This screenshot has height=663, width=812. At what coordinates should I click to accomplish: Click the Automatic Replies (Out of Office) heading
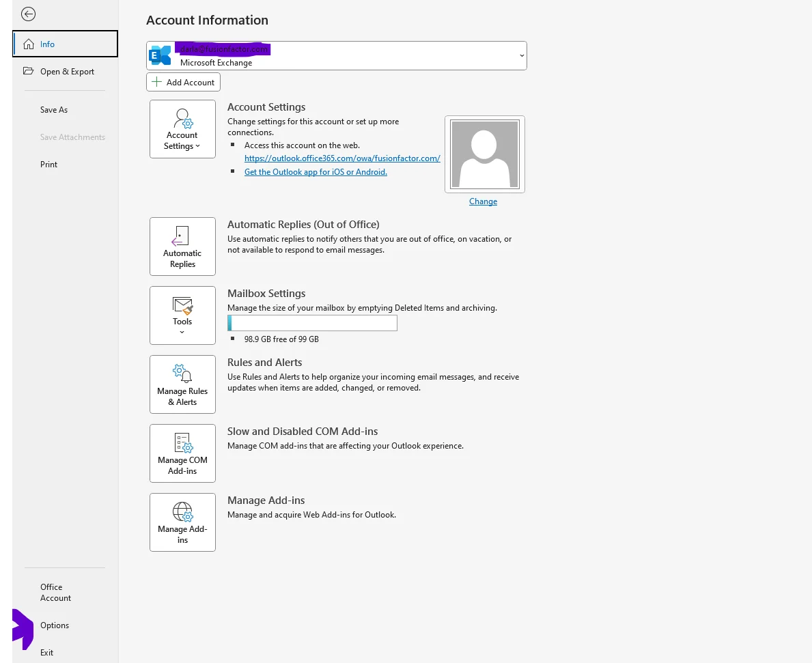[x=303, y=225]
